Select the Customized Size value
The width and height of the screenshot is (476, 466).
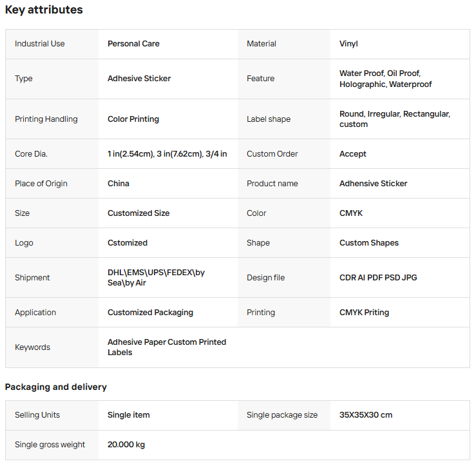pyautogui.click(x=138, y=213)
